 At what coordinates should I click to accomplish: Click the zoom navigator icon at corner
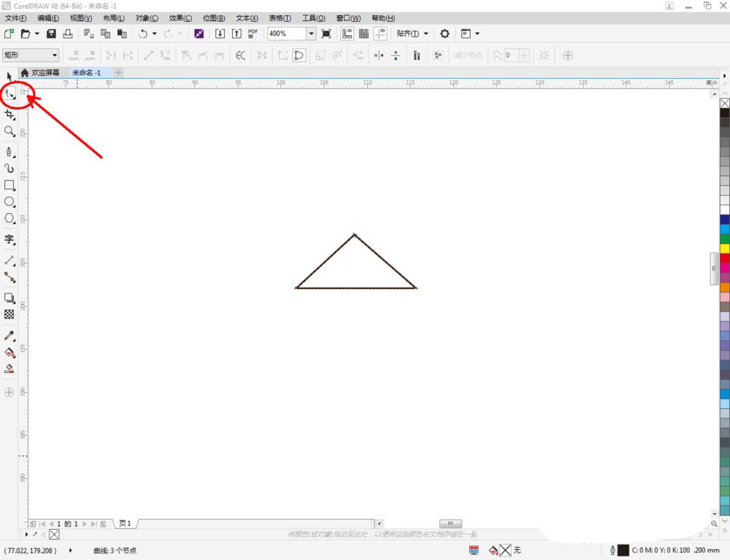pos(714,523)
